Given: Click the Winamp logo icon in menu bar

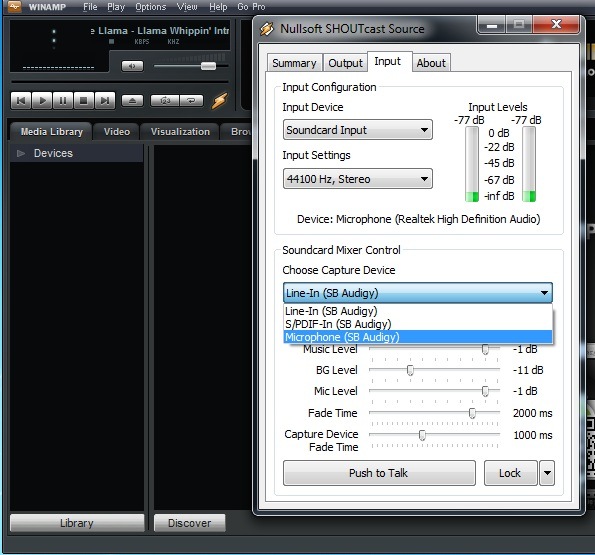Looking at the screenshot, I should (14, 6).
